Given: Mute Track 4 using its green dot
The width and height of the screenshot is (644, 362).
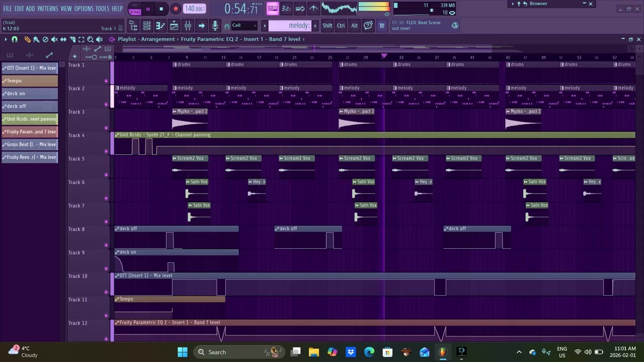Looking at the screenshot, I should [x=106, y=151].
